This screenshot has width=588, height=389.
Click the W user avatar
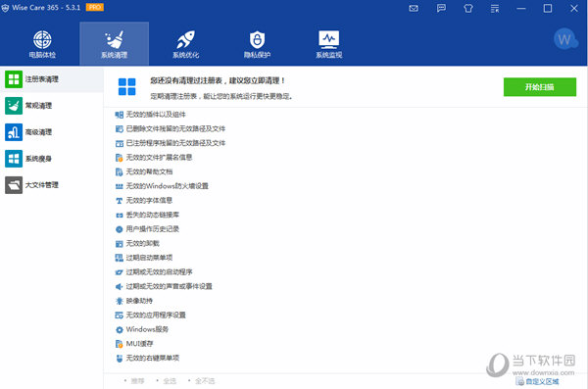pyautogui.click(x=564, y=39)
